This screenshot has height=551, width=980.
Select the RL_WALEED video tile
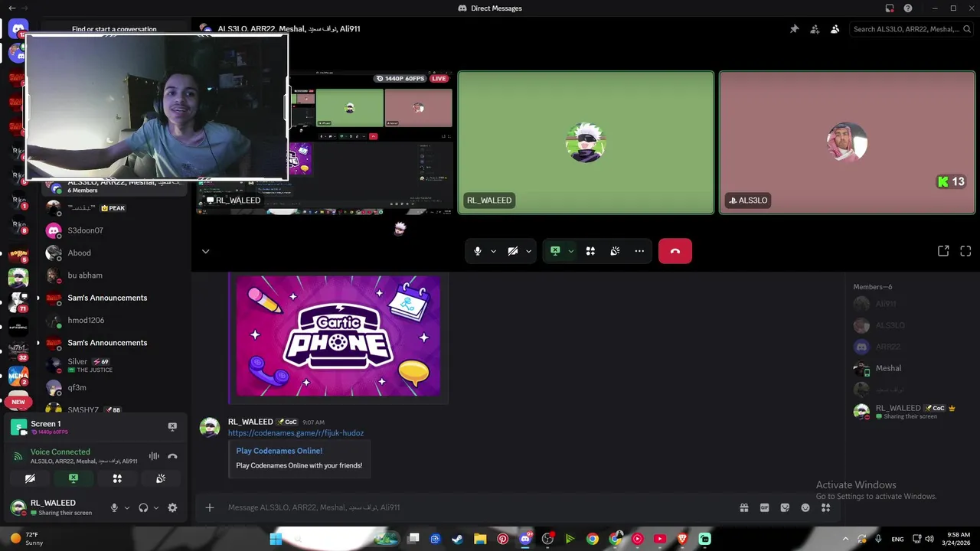(586, 142)
